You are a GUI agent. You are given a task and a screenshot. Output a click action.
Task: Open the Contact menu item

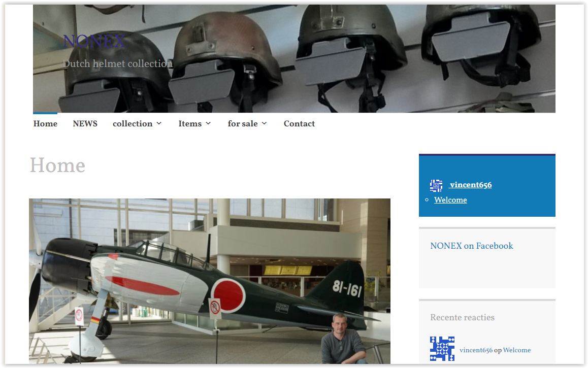point(299,124)
